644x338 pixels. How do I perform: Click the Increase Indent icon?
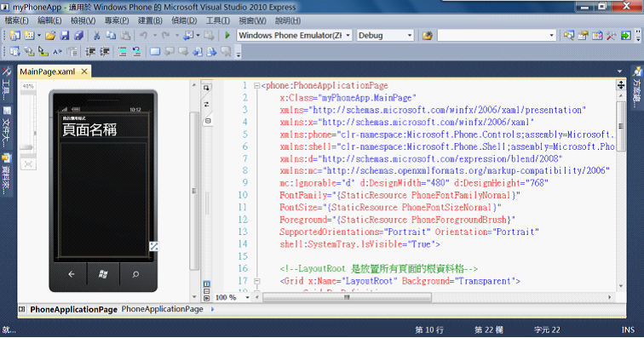(x=104, y=52)
